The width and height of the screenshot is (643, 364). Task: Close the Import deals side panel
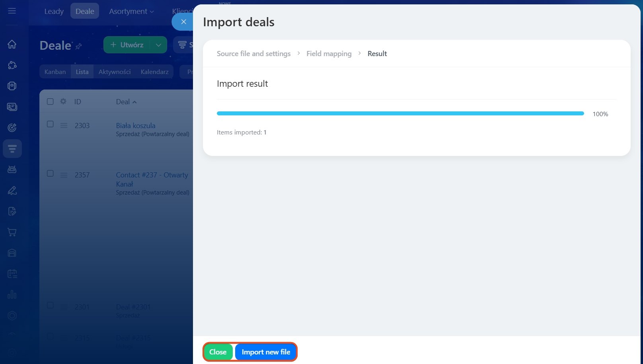[183, 22]
